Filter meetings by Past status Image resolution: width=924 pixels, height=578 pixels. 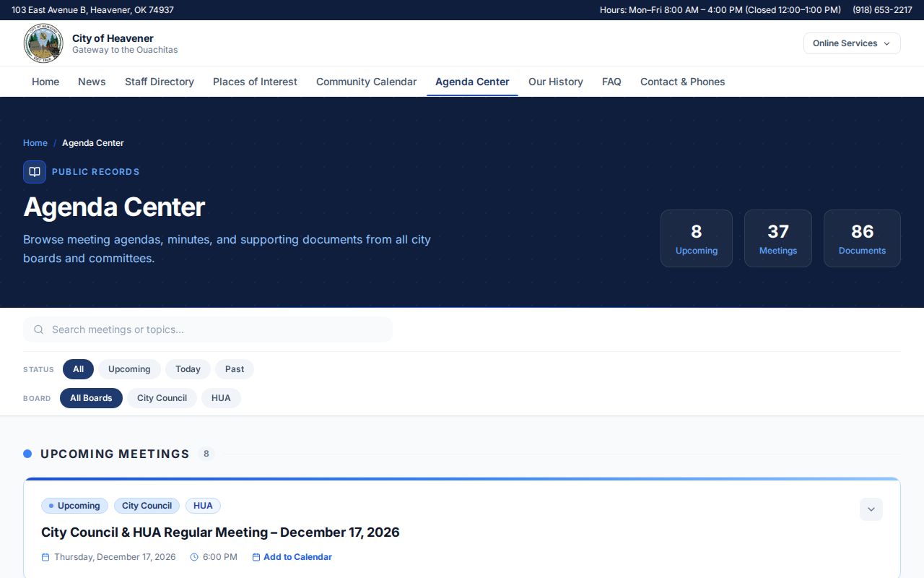point(235,369)
